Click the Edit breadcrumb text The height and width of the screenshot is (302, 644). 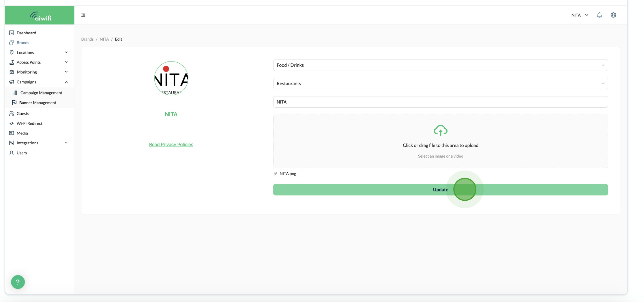(x=119, y=39)
